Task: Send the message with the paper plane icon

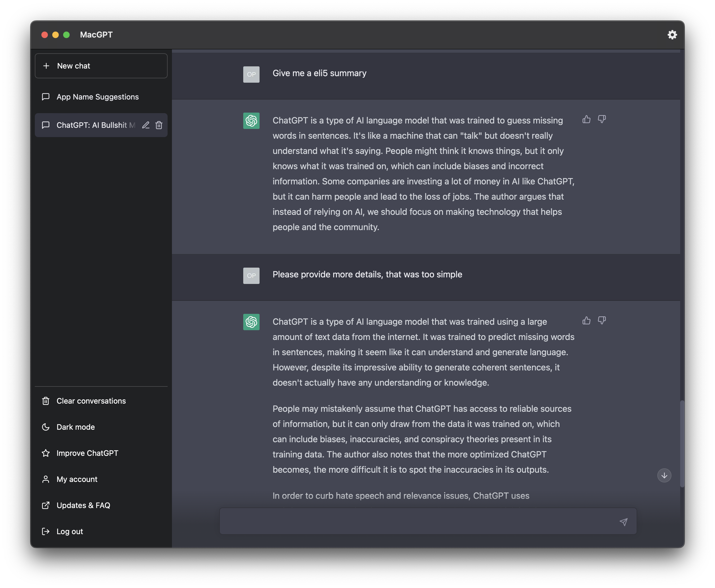Action: coord(624,522)
